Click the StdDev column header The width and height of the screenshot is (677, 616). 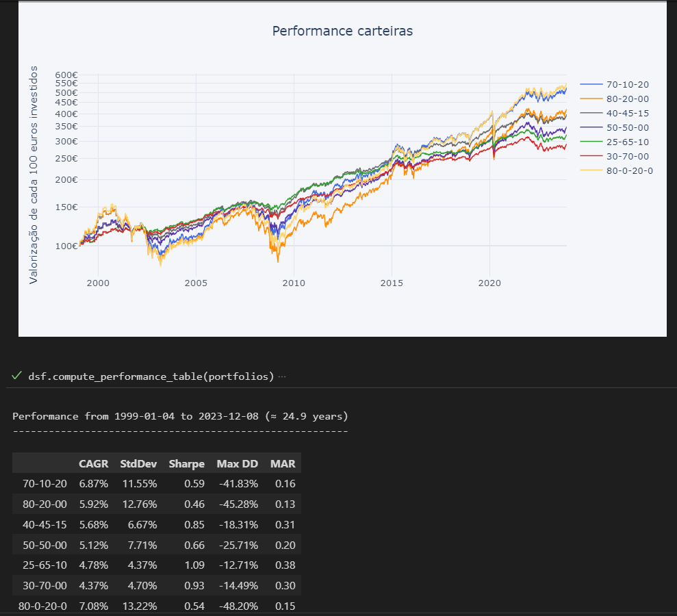point(138,463)
